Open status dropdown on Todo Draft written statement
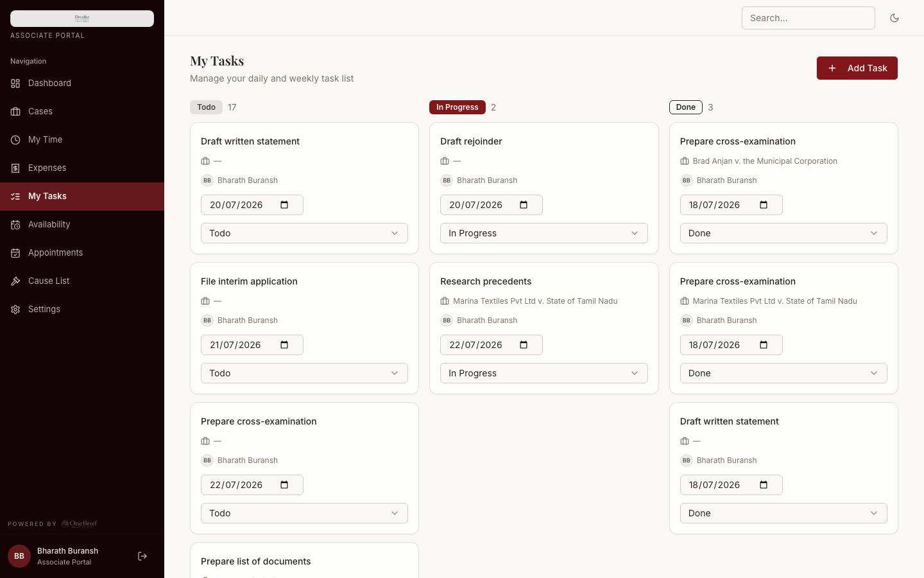This screenshot has height=578, width=924. click(304, 233)
